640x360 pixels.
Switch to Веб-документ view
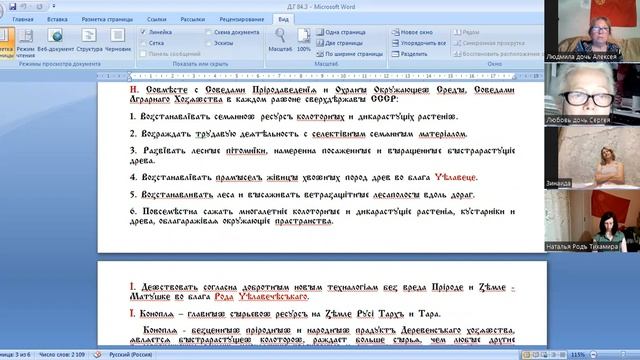click(56, 40)
